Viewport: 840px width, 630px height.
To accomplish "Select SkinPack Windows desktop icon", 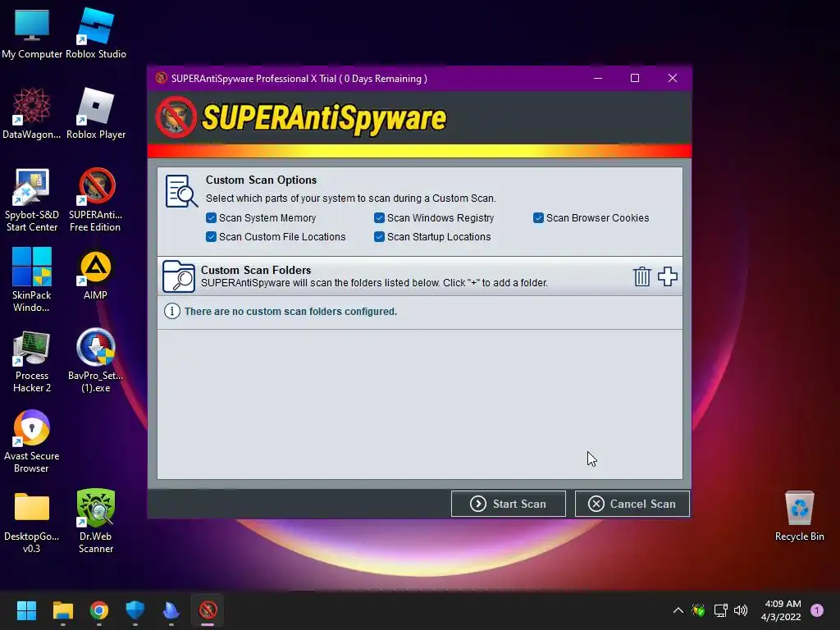I will (32, 280).
